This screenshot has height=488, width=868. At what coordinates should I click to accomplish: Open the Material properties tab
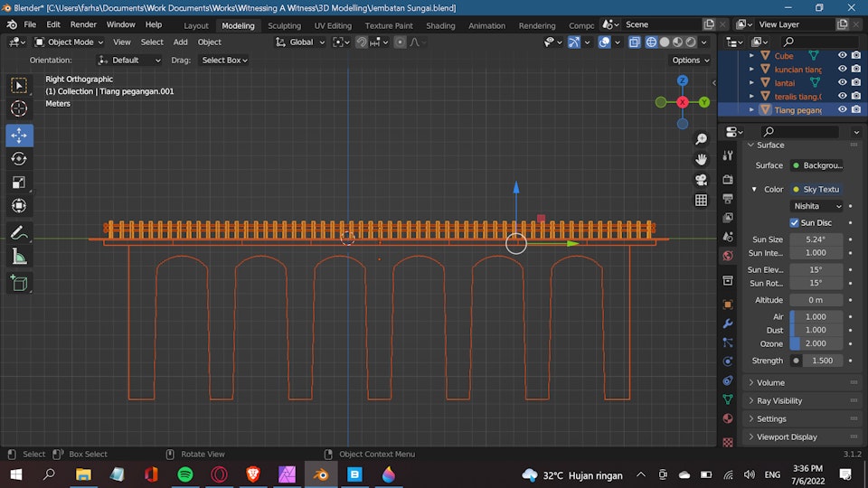click(728, 418)
